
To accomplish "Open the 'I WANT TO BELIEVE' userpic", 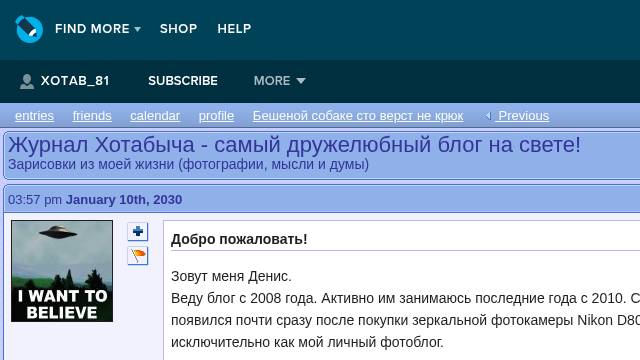I will (62, 271).
